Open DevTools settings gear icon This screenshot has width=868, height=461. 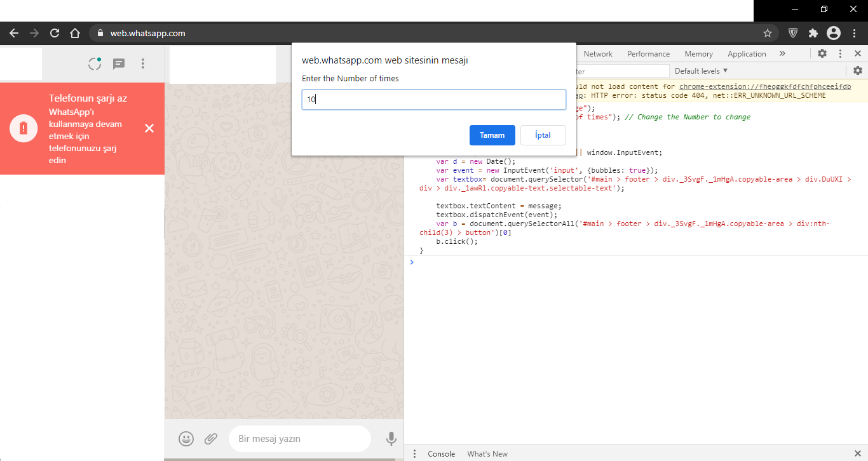coord(822,54)
